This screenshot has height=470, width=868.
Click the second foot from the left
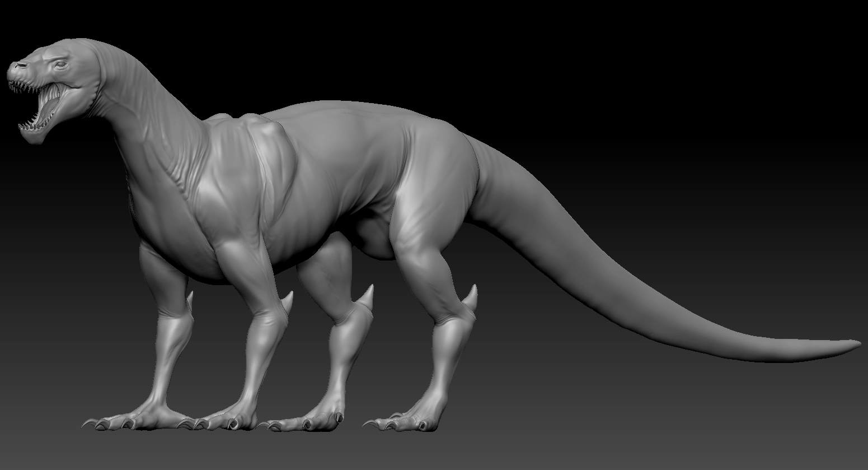tap(224, 420)
